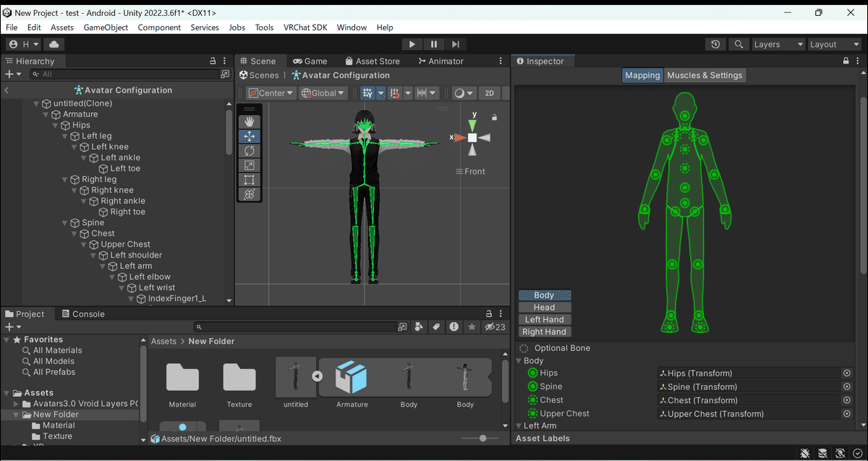This screenshot has height=461, width=868.
Task: Click the Left Hand mapping button
Action: [x=544, y=319]
